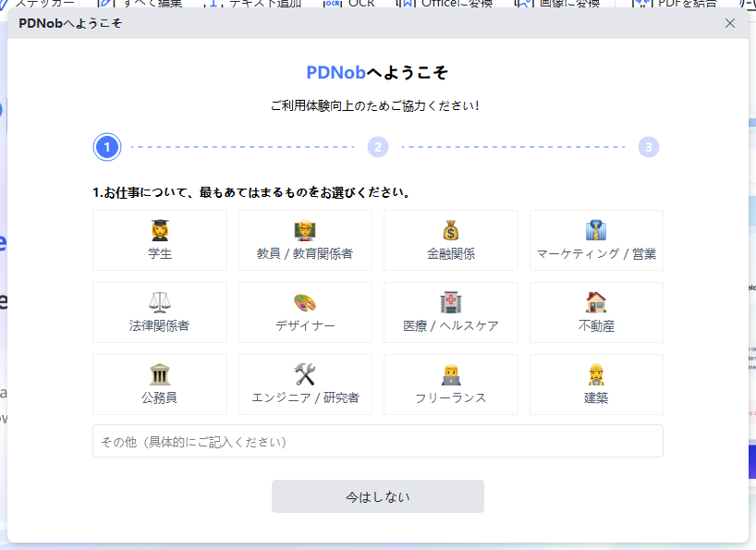This screenshot has height=550, width=756.
Task: Open the PDFを結合 toolbar item
Action: point(677,4)
